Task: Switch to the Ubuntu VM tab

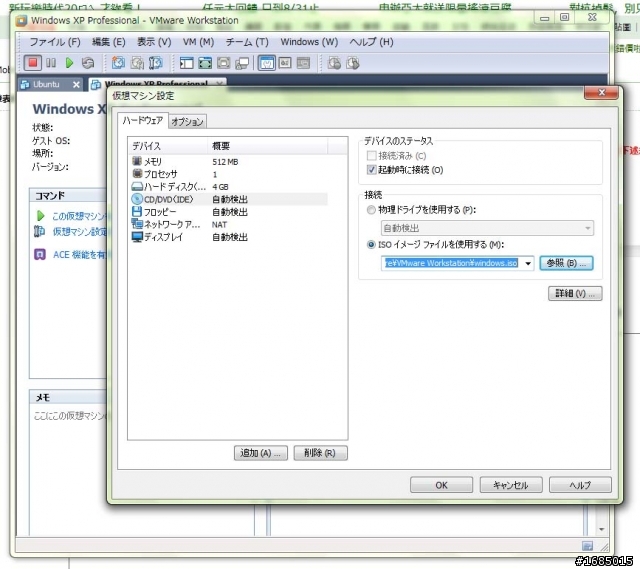Action: pyautogui.click(x=46, y=84)
